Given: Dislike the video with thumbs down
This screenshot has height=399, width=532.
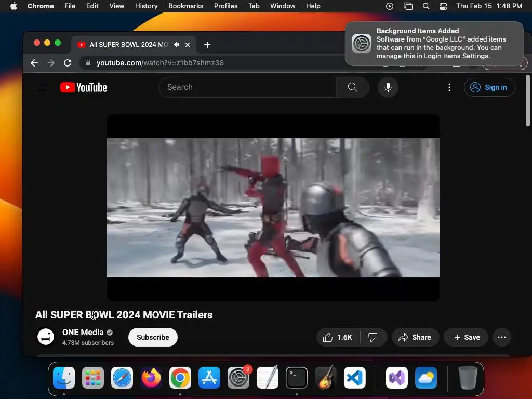Looking at the screenshot, I should 373,337.
